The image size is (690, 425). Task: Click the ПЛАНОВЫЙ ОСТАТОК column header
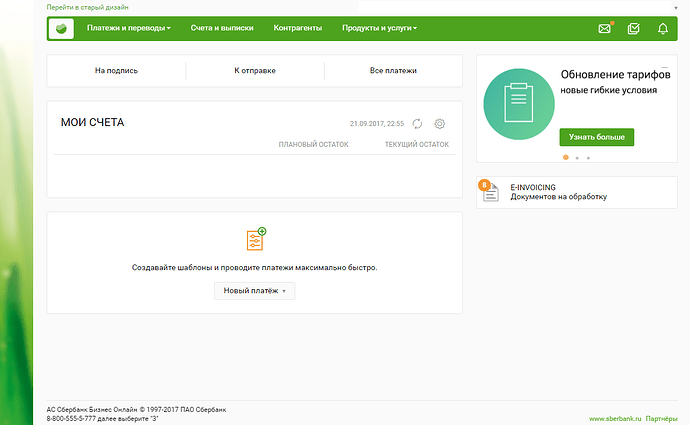tap(313, 144)
